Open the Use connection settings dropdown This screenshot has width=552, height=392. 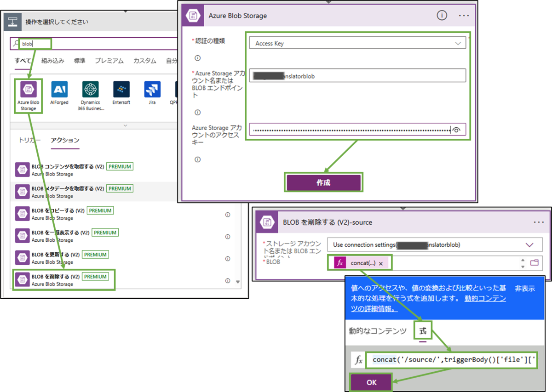(x=435, y=245)
